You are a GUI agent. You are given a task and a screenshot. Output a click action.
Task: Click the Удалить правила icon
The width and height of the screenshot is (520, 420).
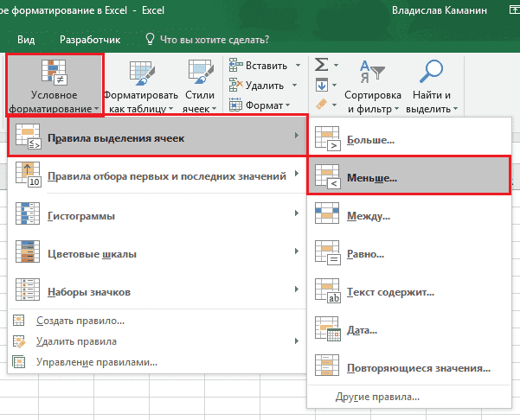(x=19, y=341)
